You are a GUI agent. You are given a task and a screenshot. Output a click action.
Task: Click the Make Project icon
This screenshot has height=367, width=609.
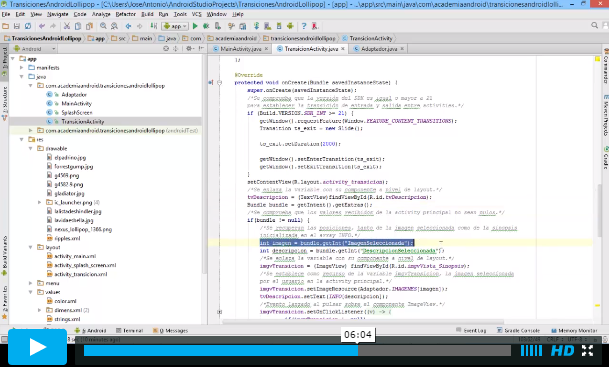(154, 26)
